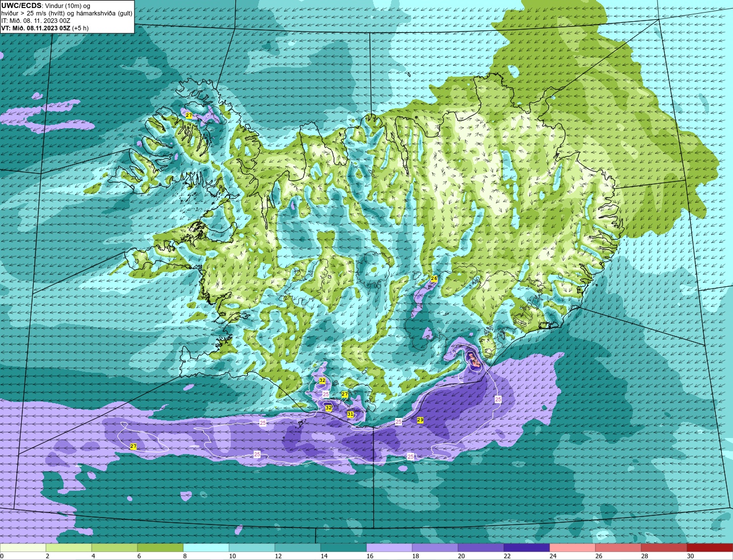Select the light pink 24–26 m/s legend swatch
733x560 pixels.
[573, 548]
